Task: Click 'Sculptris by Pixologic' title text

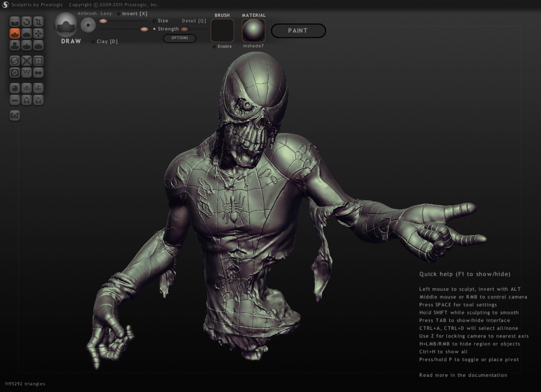Action: (38, 5)
